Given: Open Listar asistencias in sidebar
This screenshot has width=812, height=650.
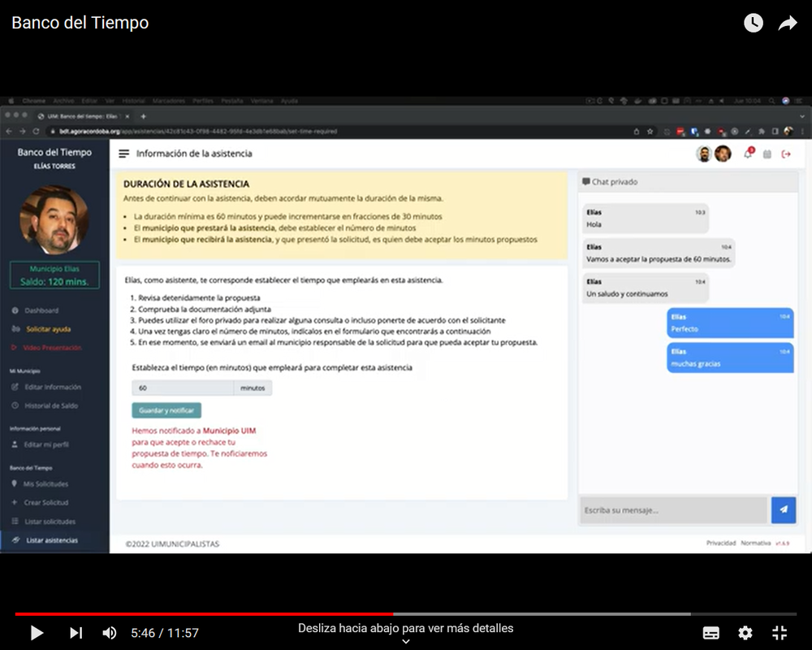Looking at the screenshot, I should tap(51, 540).
